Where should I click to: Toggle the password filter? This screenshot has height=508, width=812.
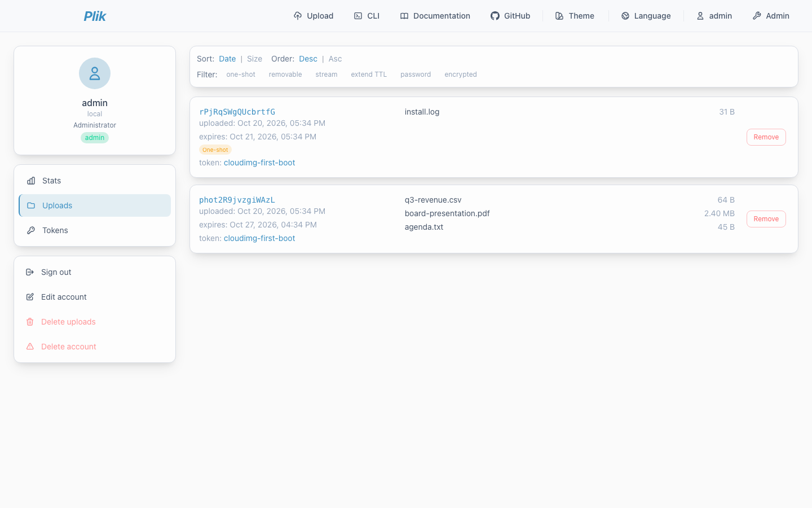[x=416, y=75]
